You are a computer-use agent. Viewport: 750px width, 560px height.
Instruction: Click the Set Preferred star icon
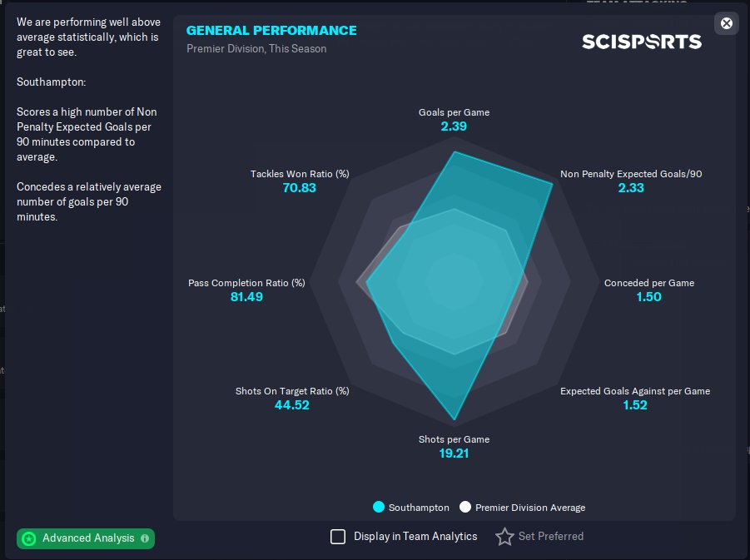(x=504, y=537)
